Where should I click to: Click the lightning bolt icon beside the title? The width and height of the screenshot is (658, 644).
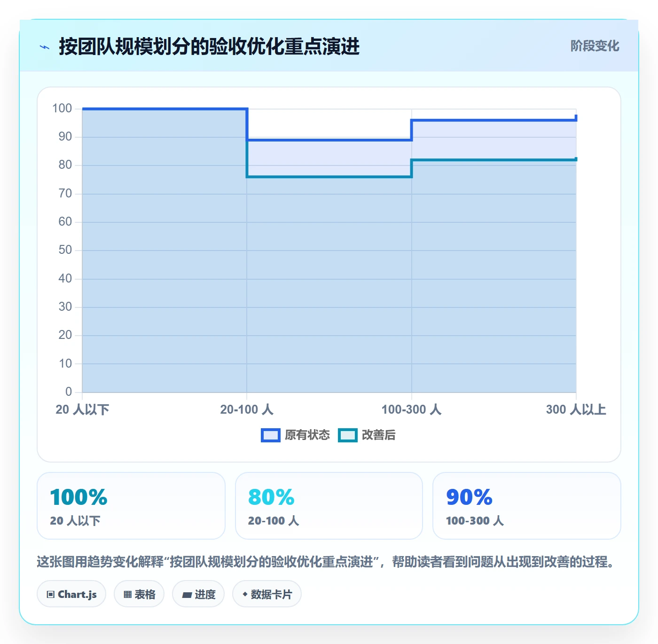point(45,47)
